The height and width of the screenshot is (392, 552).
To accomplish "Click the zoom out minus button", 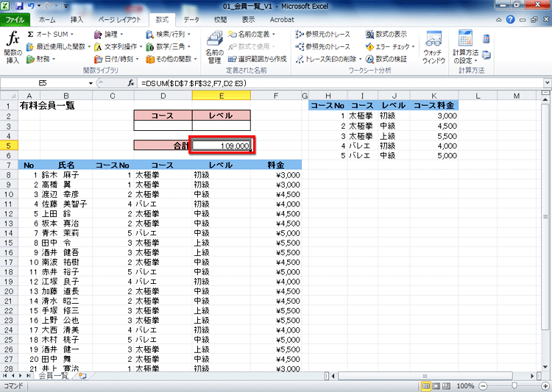I will (x=484, y=386).
